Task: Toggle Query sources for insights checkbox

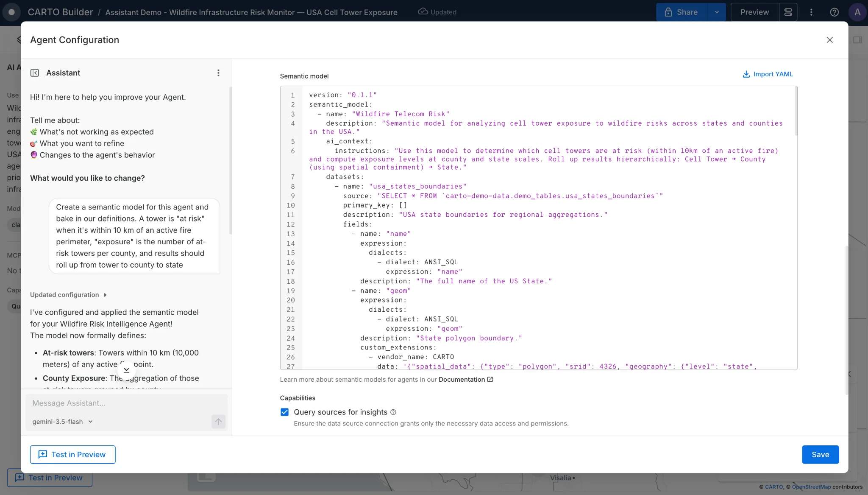Action: click(x=284, y=412)
